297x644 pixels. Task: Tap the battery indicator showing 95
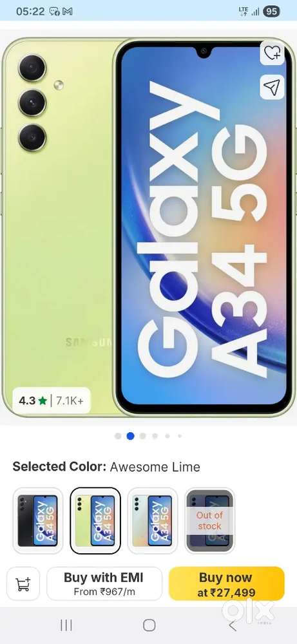point(271,12)
